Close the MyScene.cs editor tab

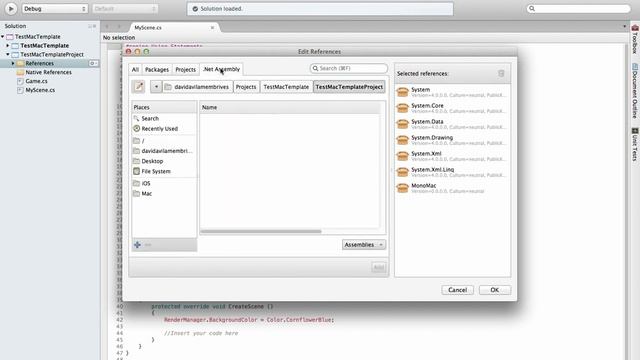[x=212, y=27]
